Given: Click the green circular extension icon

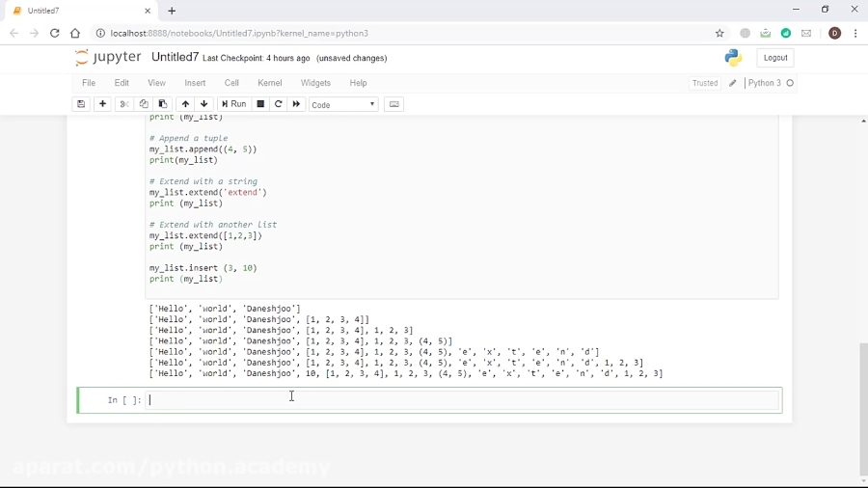Looking at the screenshot, I should coord(786,33).
